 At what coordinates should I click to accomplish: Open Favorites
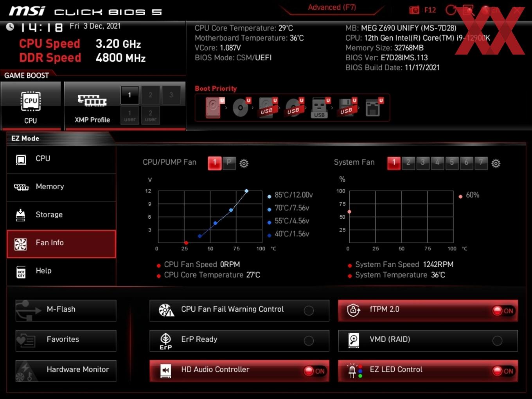(x=66, y=341)
